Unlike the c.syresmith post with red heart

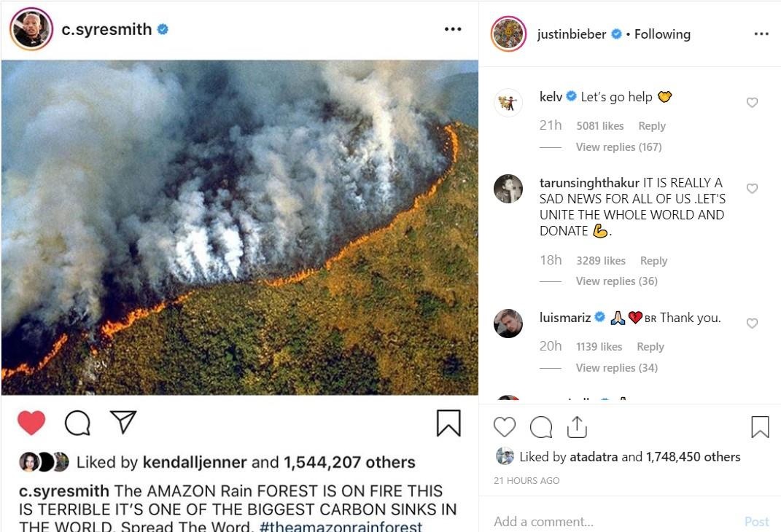[x=31, y=422]
